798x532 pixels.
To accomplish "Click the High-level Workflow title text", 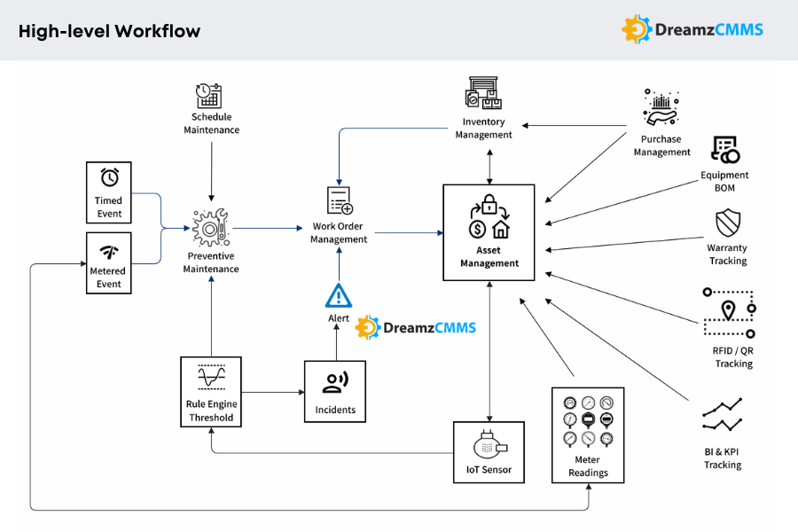I will point(110,31).
